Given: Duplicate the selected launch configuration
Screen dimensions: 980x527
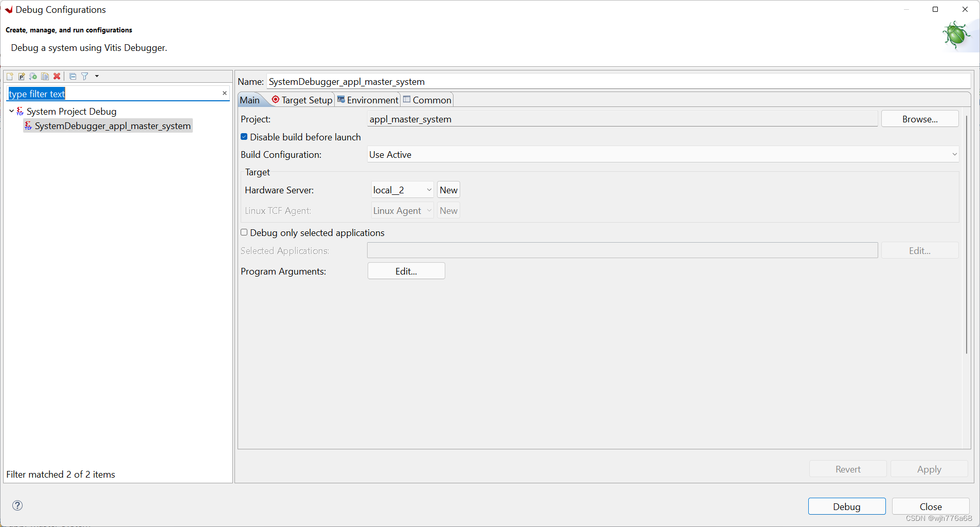Looking at the screenshot, I should coord(45,76).
